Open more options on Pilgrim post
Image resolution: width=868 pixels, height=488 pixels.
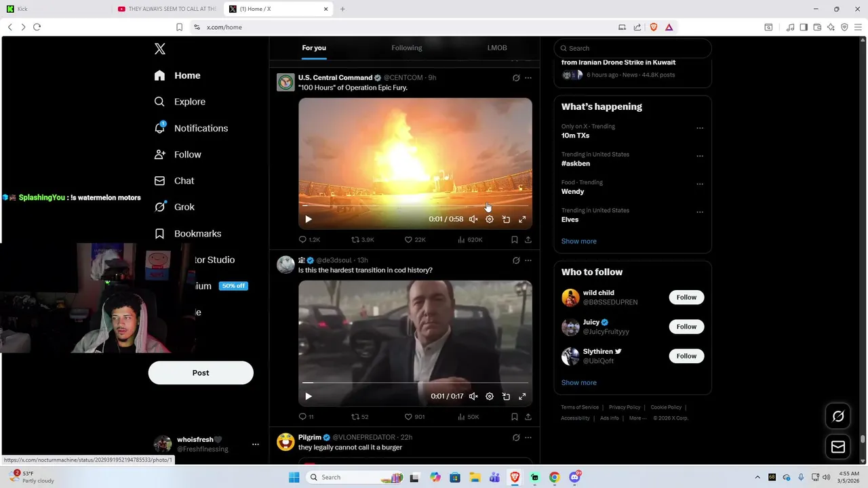point(528,438)
